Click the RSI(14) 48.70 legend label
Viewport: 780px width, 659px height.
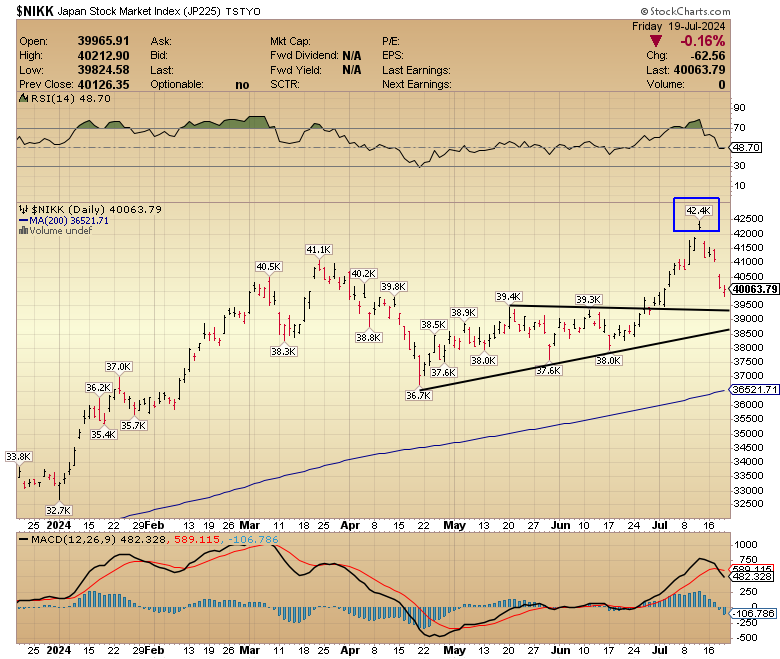pos(71,98)
